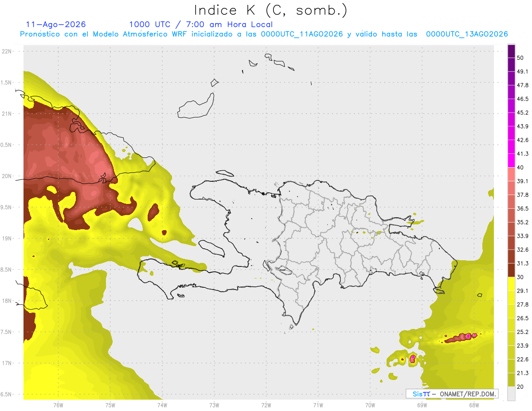
Task: Click the colorbar value "22.6"
Action: click(523, 360)
